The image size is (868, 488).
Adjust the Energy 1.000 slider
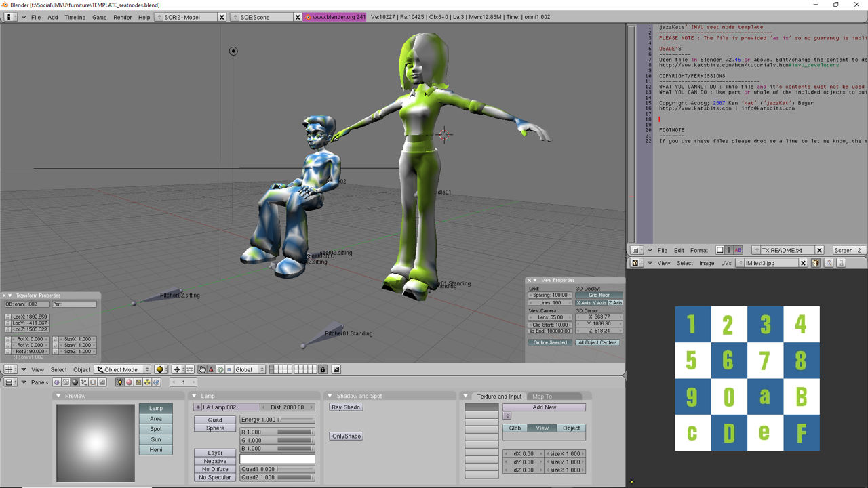pos(277,419)
